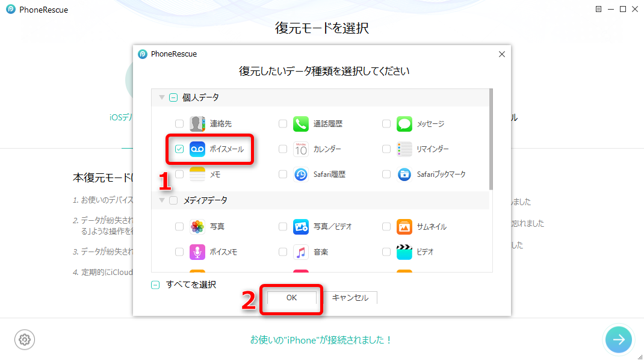Image resolution: width=644 pixels, height=361 pixels.
Task: Click the サムネイル label text
Action: click(432, 226)
